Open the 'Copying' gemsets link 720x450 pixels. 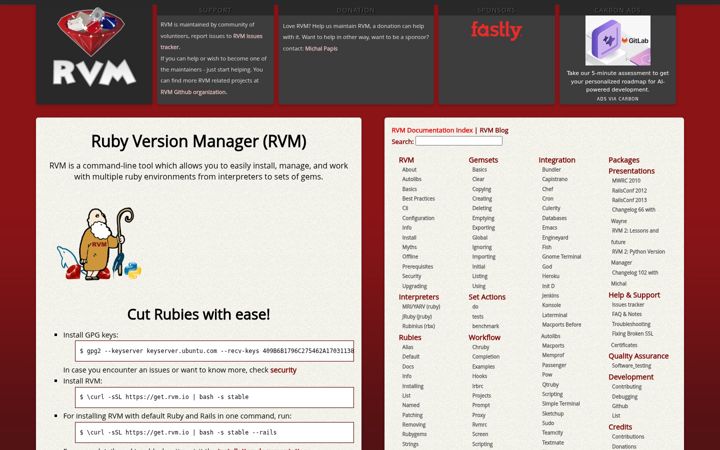point(481,189)
